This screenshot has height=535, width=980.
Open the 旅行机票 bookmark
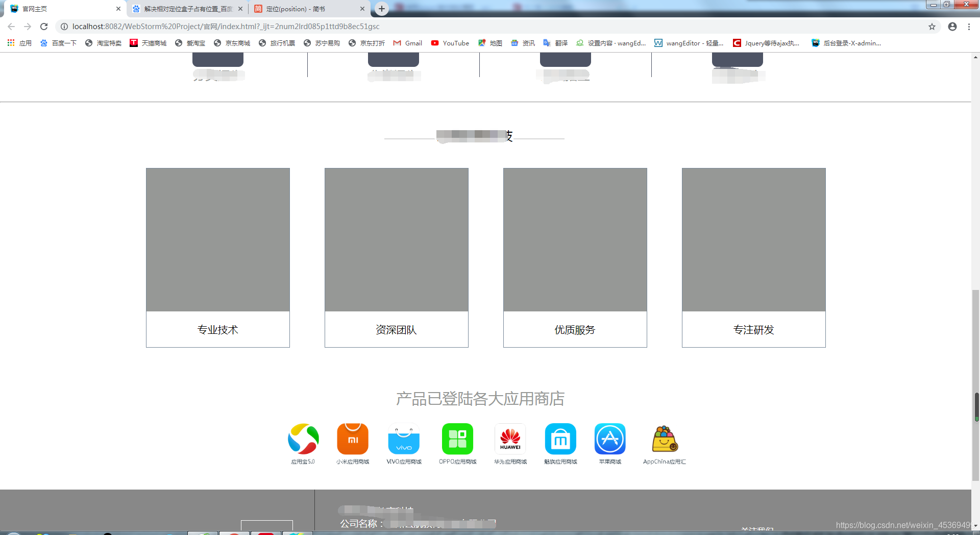(x=277, y=43)
